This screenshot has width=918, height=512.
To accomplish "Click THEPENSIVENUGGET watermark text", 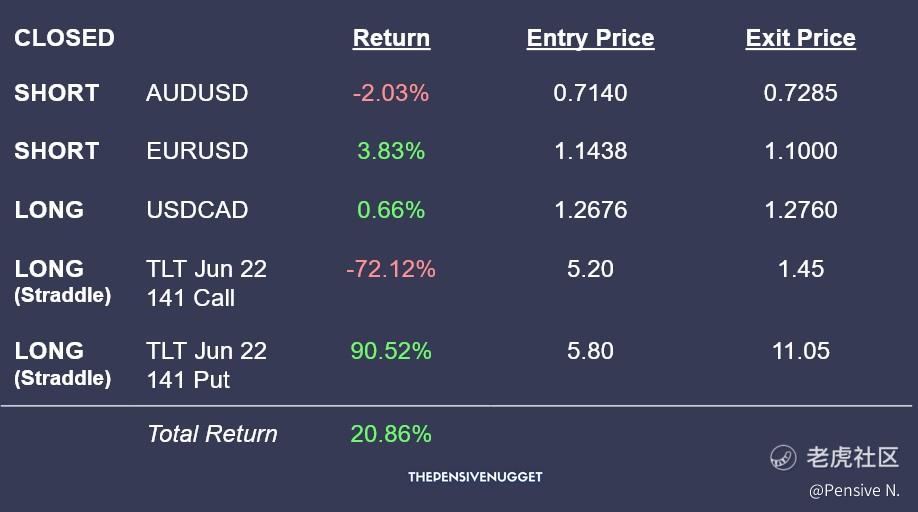I will [x=475, y=477].
